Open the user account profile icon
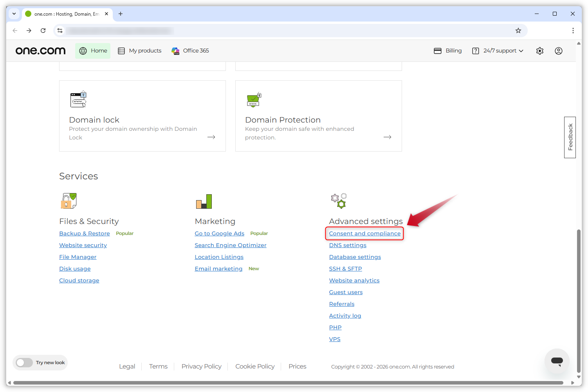588x392 pixels. point(559,51)
